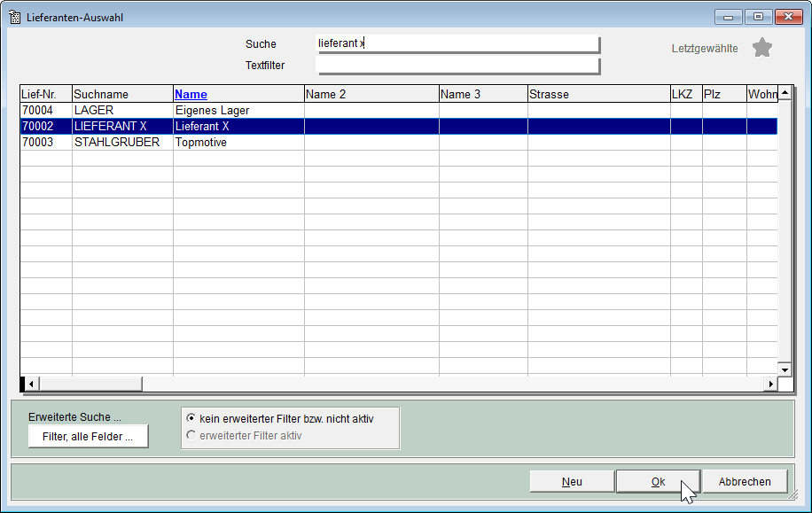Maximize the Lieferanten-Auswahl window
Screen dimensions: 812x513
[x=758, y=17]
